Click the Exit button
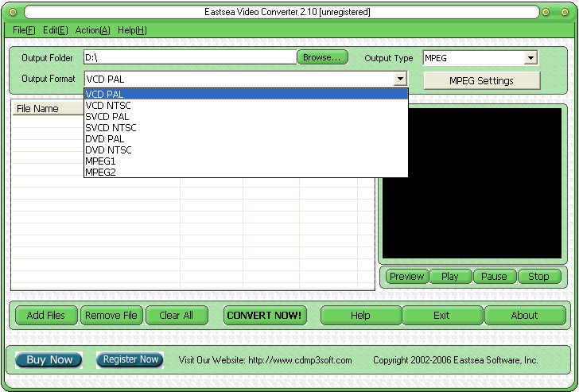This screenshot has width=579, height=392. (442, 315)
